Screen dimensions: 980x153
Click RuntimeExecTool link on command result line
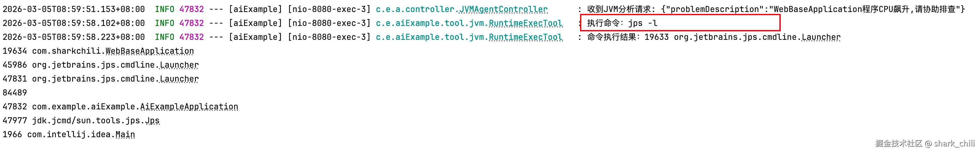click(x=525, y=37)
